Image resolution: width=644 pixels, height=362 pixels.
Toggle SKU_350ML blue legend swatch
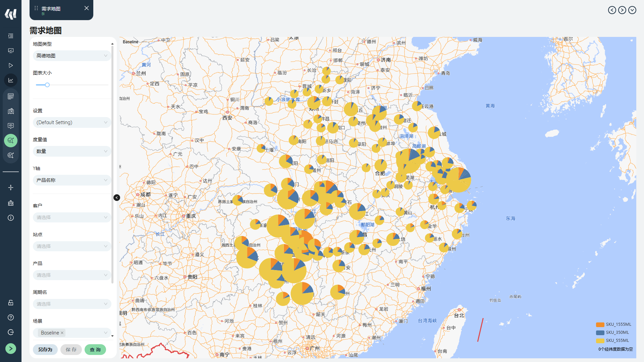[x=600, y=332]
